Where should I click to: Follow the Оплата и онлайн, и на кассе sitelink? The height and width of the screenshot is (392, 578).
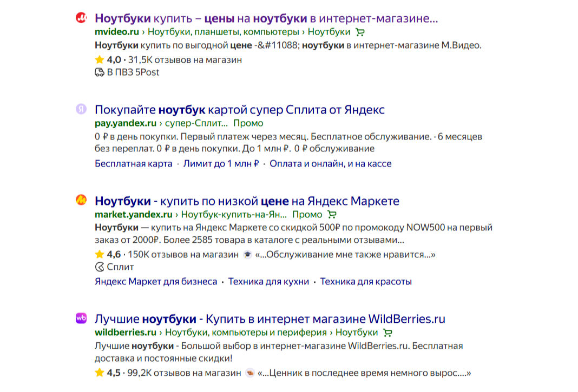point(330,163)
